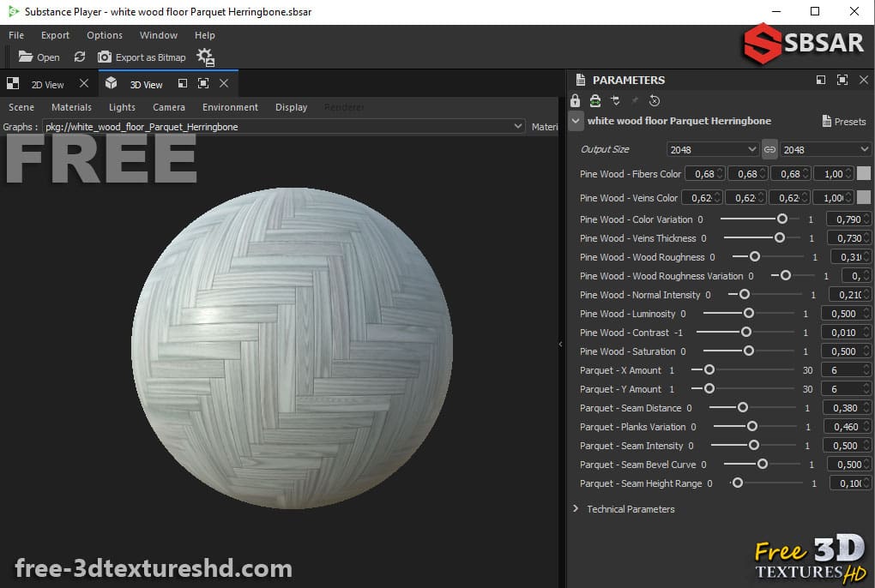Collapse the white wood floor Parquet Herringbone section
Image resolution: width=875 pixels, height=588 pixels.
(576, 120)
